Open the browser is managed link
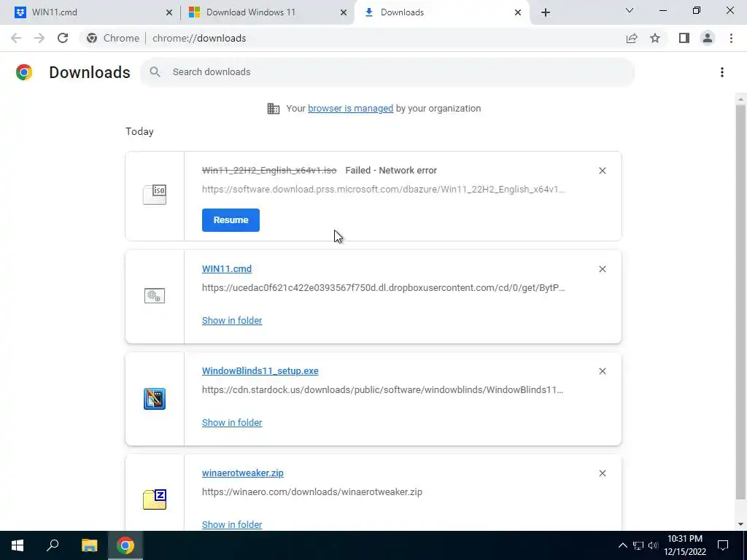Viewport: 747px width, 560px height. click(351, 109)
